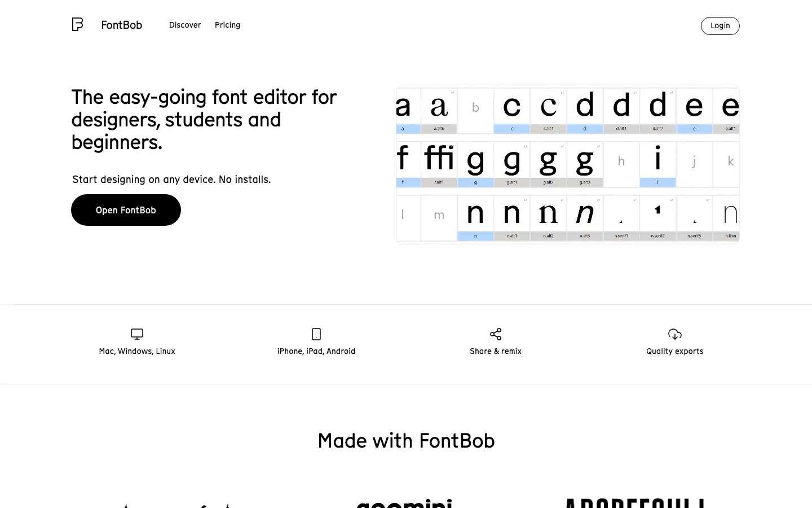
Task: Open the Discover page
Action: 185,25
